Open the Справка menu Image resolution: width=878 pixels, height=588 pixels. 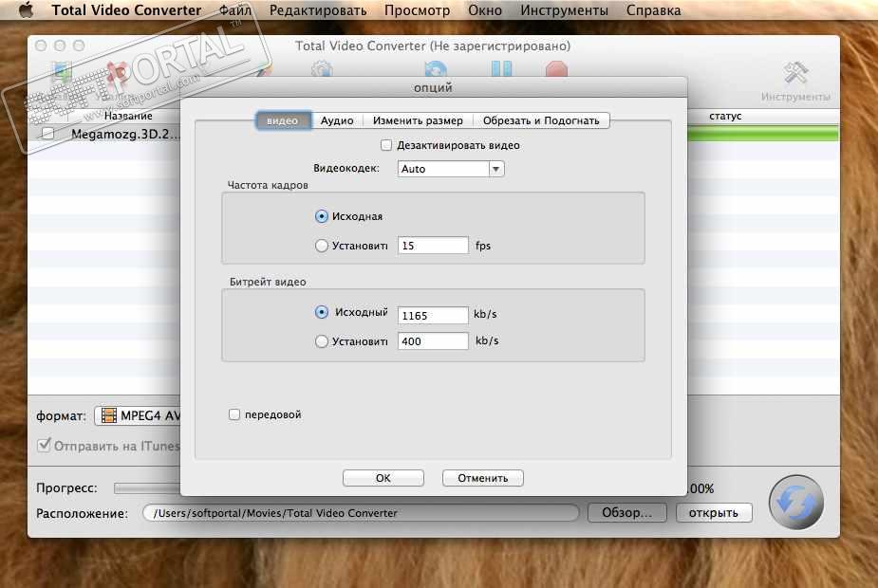[653, 10]
